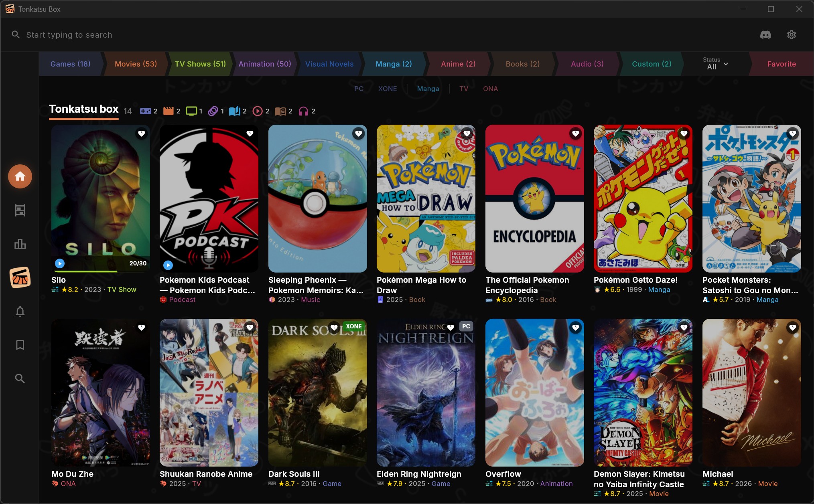Open the Home page in sidebar

point(20,176)
